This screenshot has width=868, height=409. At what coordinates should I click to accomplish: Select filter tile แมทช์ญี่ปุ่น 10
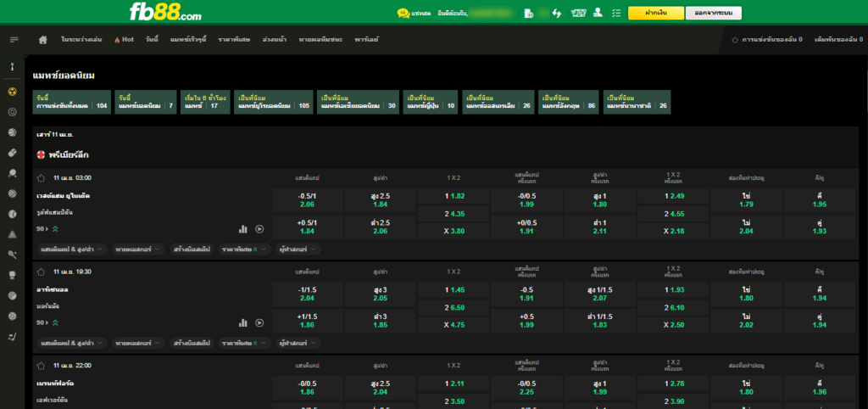[431, 102]
